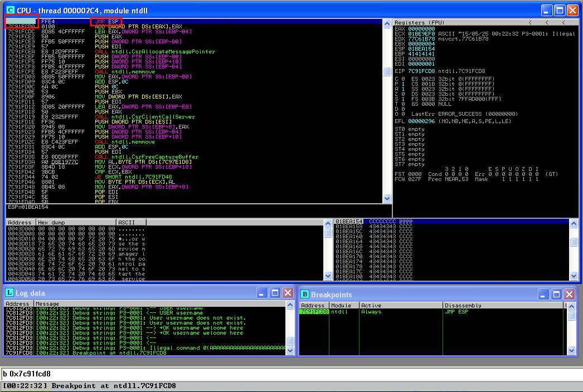Click the CPU window 'C' title icon
583x392 pixels.
tap(11, 10)
